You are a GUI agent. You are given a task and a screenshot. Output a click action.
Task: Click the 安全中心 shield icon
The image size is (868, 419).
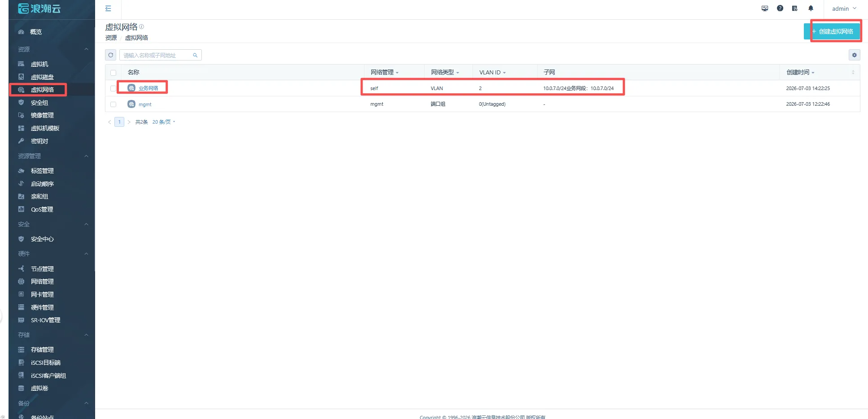(x=21, y=239)
